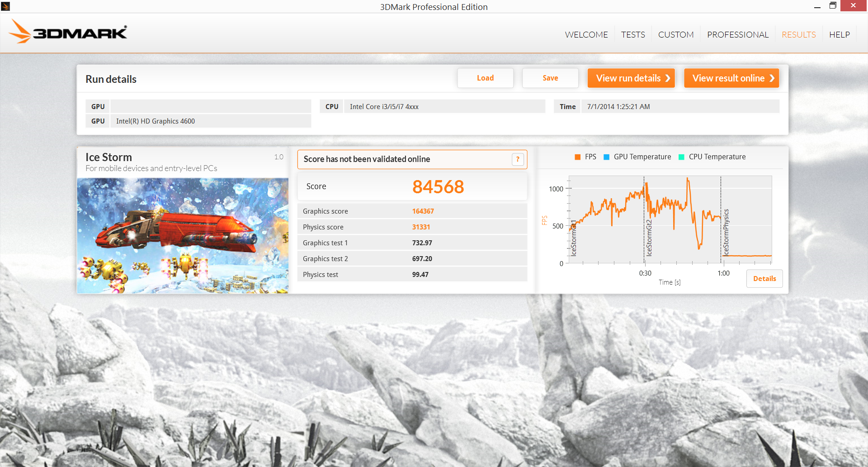The height and width of the screenshot is (467, 868).
Task: Click the 'For mobile devices and entry-level PCs' subtitle
Action: point(151,168)
